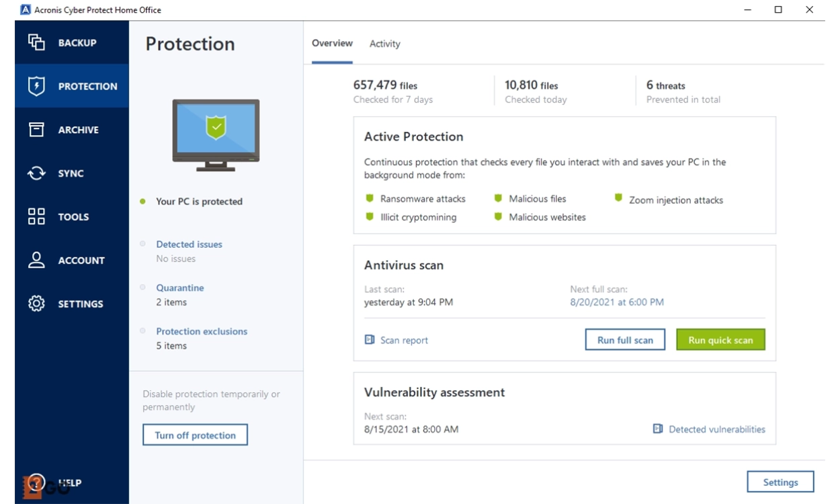Screen dimensions: 840x504
Task: Open the Detected vulnerabilities link
Action: pos(716,429)
